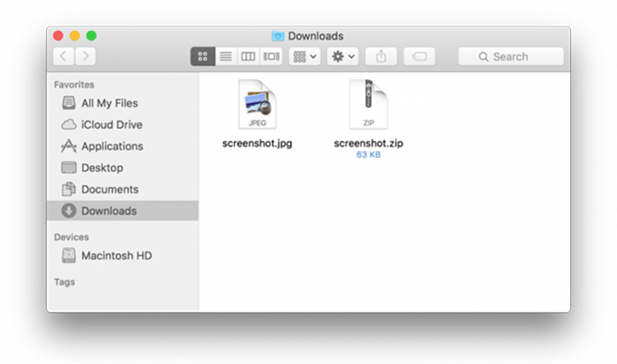Image resolution: width=617 pixels, height=364 pixels.
Task: Switch to list view
Action: (x=226, y=56)
